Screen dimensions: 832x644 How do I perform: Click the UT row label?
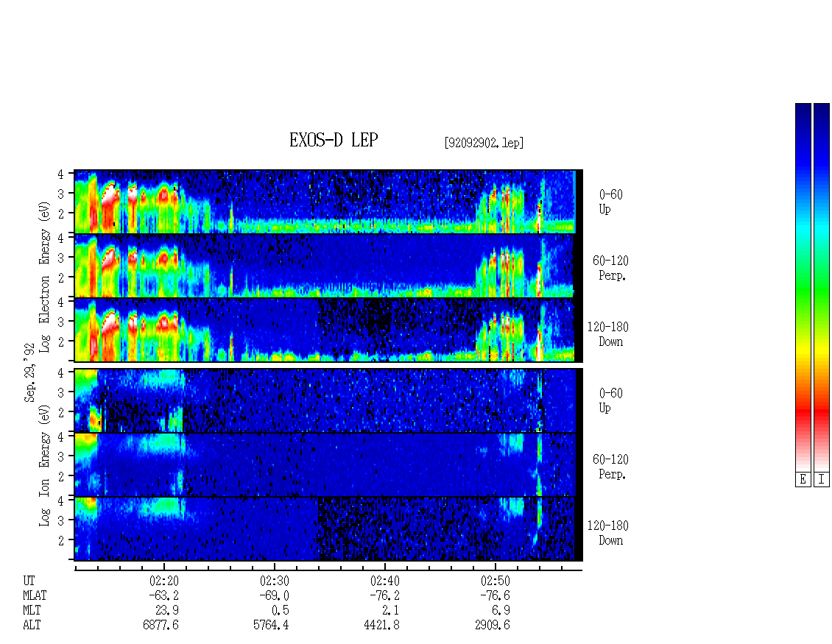29,581
